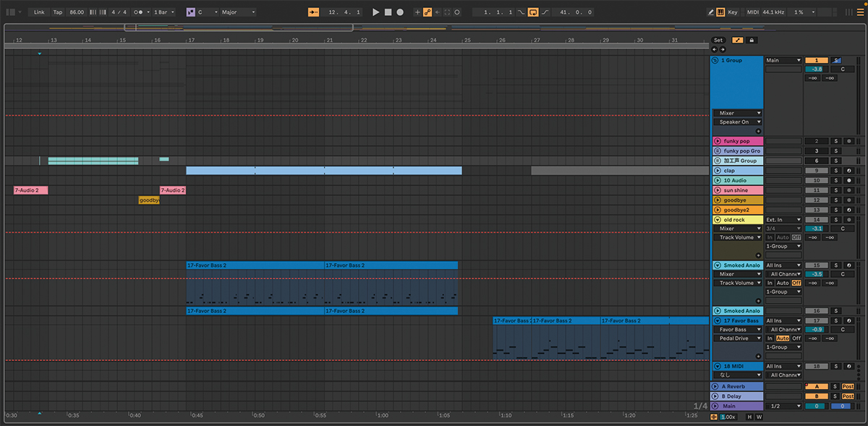The width and height of the screenshot is (868, 426).
Task: Set 17 Favor Bass monitoring to In
Action: tap(770, 338)
